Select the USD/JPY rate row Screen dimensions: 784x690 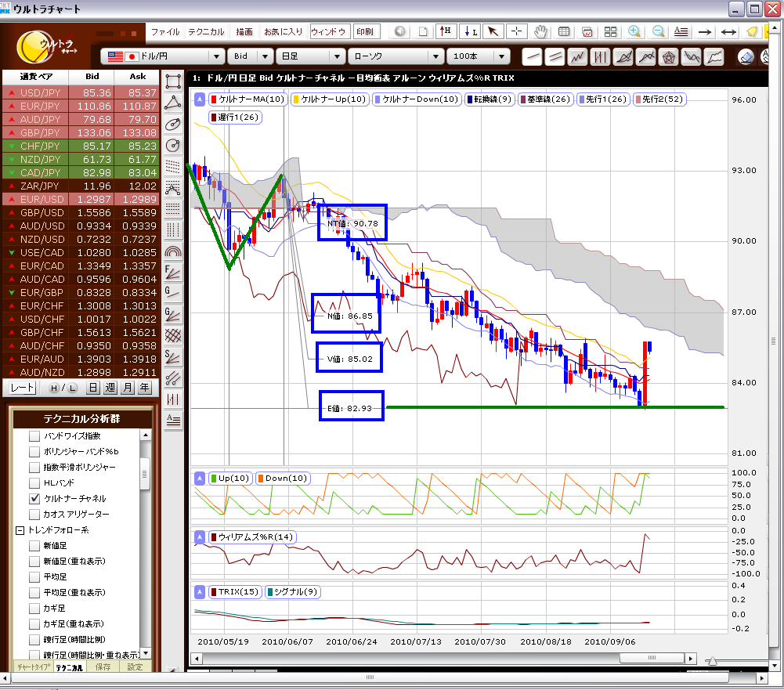click(x=81, y=92)
